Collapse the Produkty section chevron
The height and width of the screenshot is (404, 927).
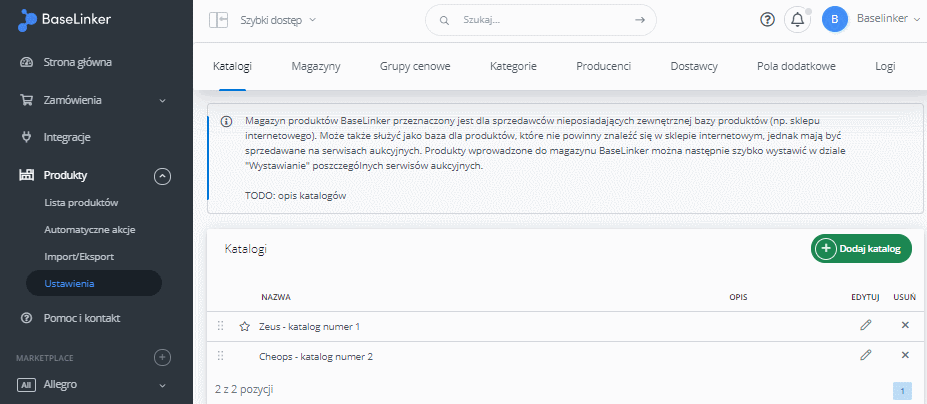163,176
